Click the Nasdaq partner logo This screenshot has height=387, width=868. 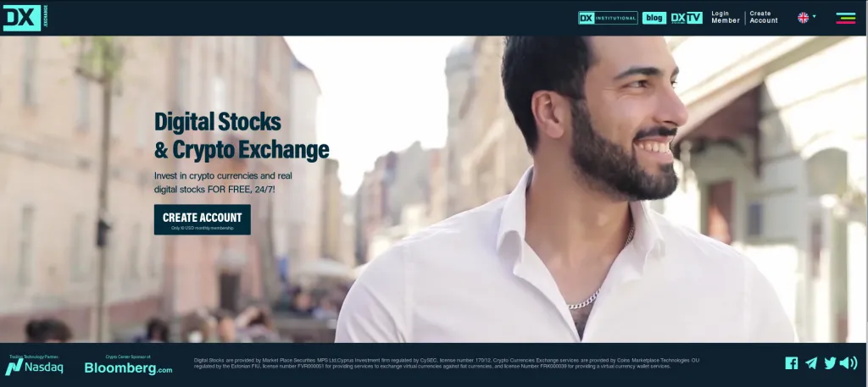click(x=34, y=366)
